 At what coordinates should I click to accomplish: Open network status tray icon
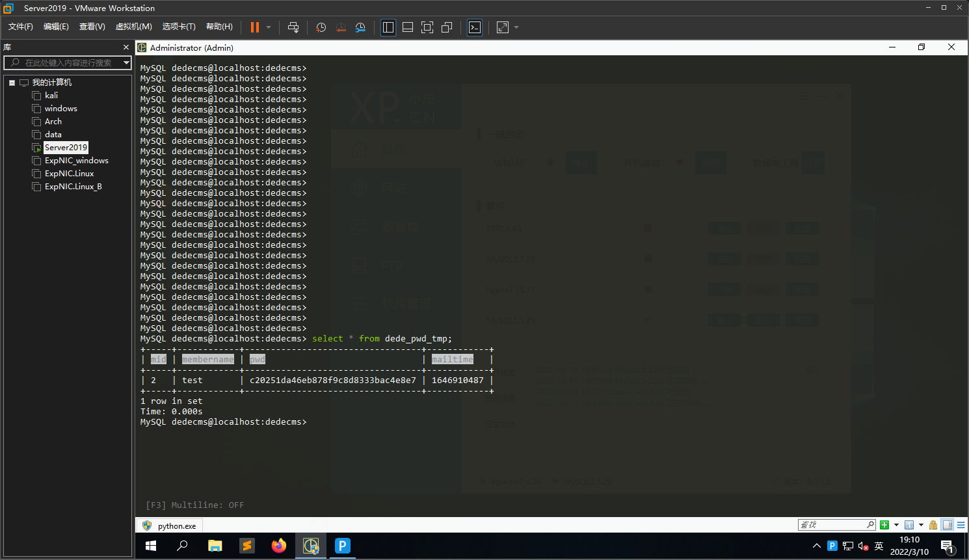click(x=848, y=546)
